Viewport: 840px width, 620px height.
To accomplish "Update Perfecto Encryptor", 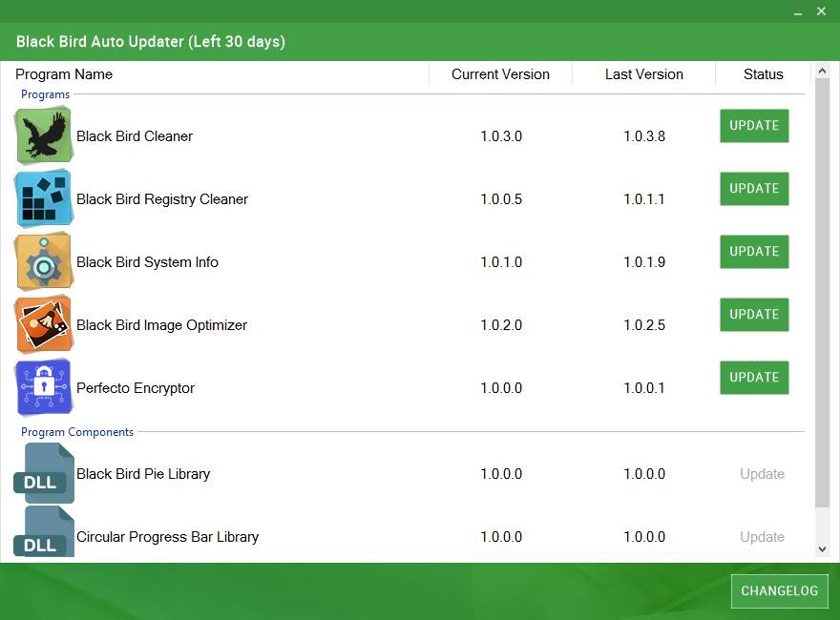I will click(754, 378).
